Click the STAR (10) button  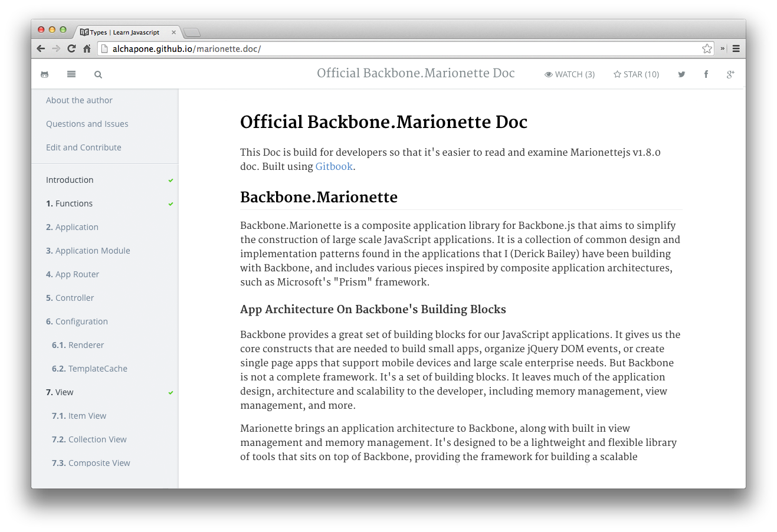pyautogui.click(x=636, y=74)
